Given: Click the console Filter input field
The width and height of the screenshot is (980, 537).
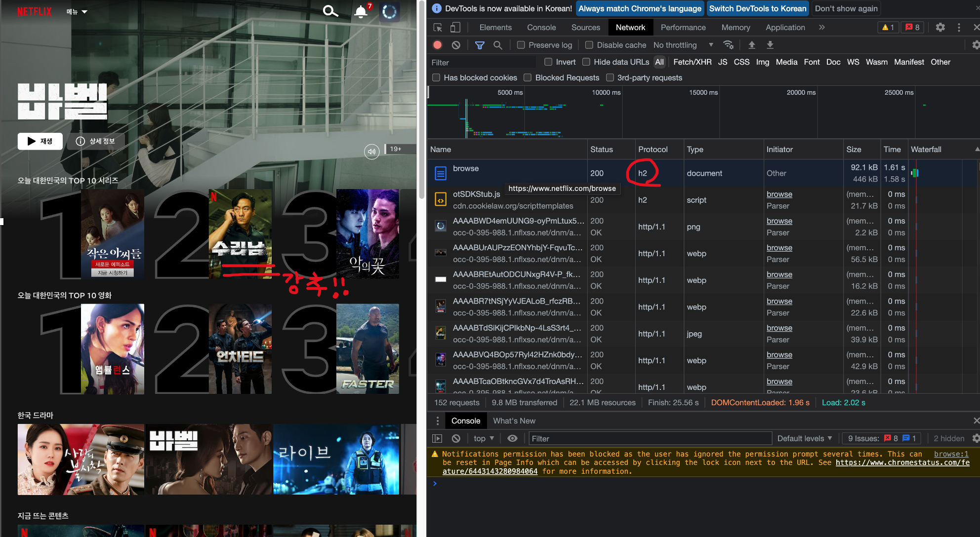Looking at the screenshot, I should [650, 438].
